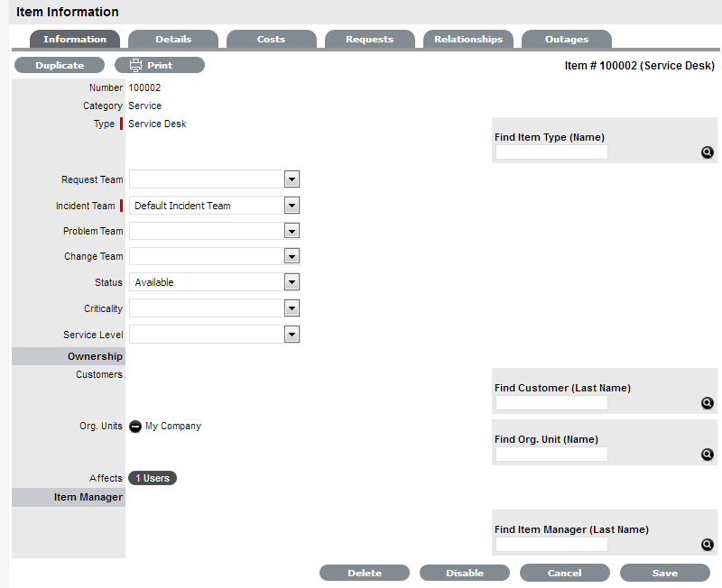Click the 1 Users affects badge
722x588 pixels.
[x=153, y=478]
